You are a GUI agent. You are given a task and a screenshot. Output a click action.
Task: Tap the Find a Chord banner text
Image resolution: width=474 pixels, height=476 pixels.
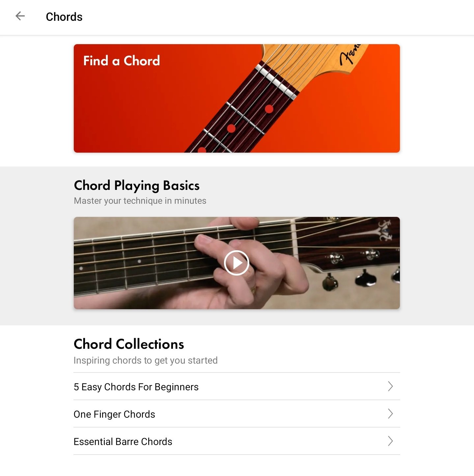122,61
